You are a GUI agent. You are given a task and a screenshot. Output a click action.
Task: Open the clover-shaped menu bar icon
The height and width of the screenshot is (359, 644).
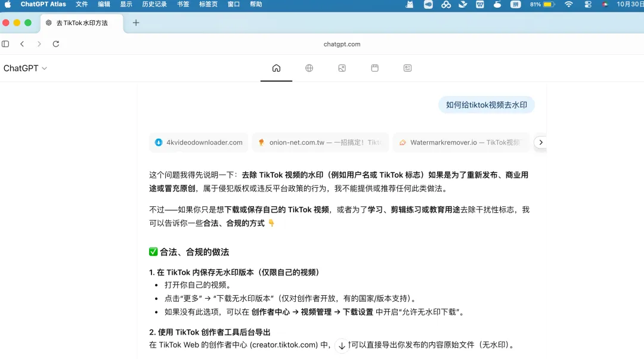[x=445, y=5]
